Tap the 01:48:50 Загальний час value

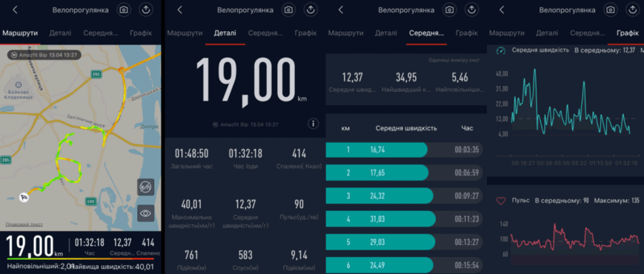pyautogui.click(x=191, y=154)
